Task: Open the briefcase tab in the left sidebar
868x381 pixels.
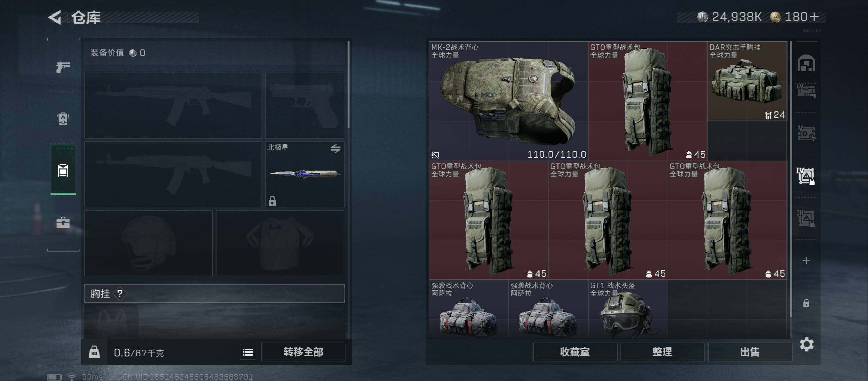Action: click(63, 222)
